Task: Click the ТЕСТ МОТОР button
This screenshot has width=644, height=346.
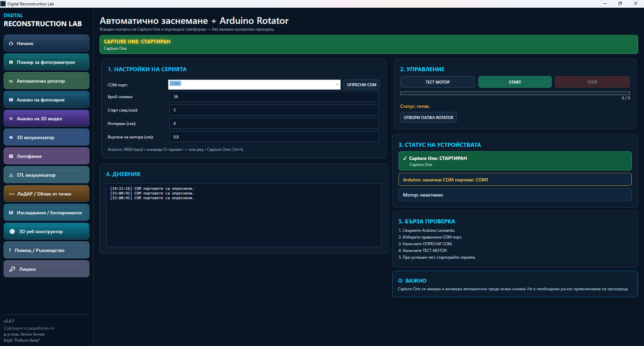Action: (x=437, y=82)
